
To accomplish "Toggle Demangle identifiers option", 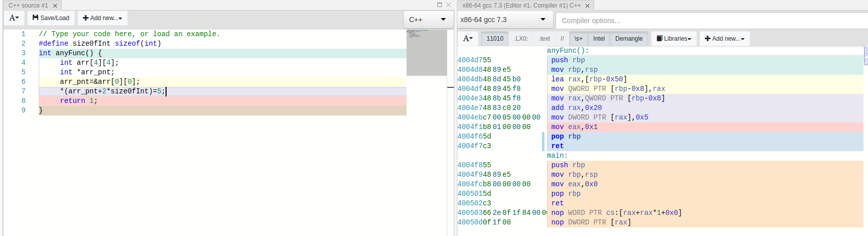I will coord(628,39).
